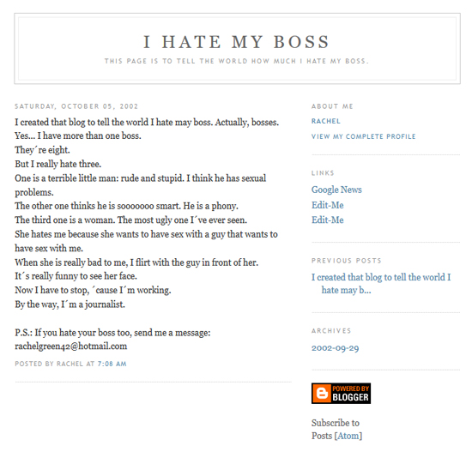Click the Links sidebar heading
Viewport: 472px width, 476px height.
323,173
